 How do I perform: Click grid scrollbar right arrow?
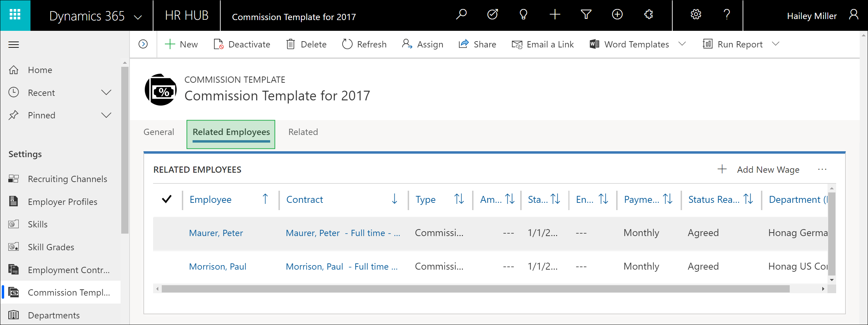823,289
